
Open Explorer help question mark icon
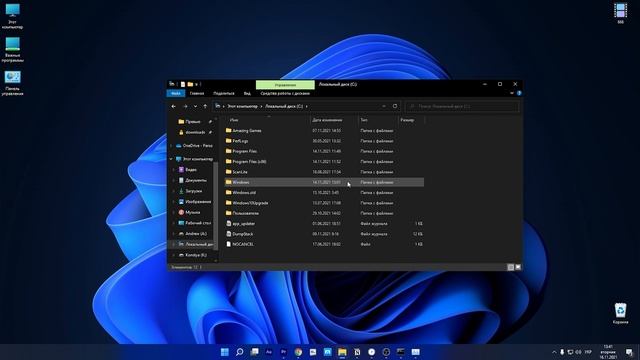point(519,93)
